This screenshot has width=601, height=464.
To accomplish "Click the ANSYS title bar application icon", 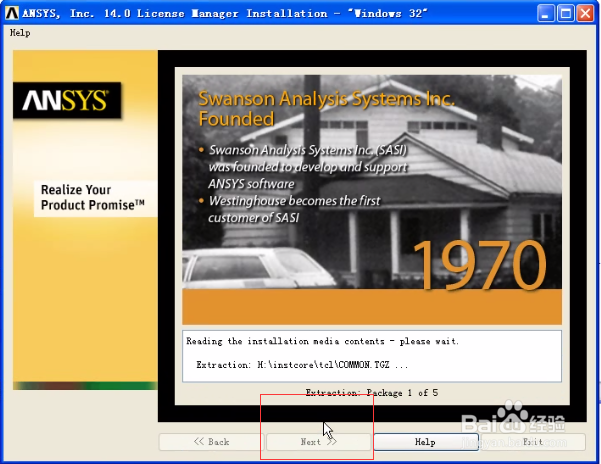I will (12, 13).
